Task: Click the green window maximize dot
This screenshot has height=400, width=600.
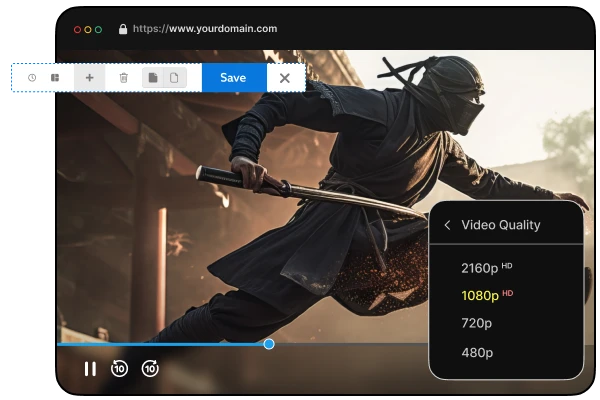Action: [98, 29]
